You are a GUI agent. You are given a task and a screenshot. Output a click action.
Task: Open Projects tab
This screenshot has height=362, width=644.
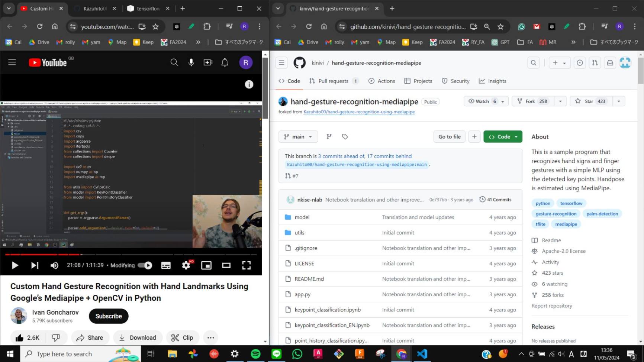click(x=418, y=81)
